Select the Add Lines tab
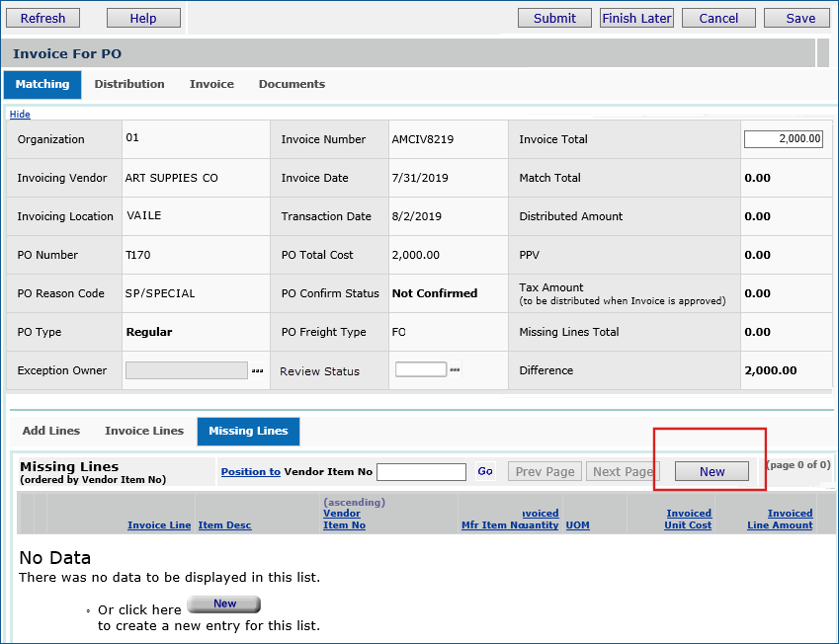The height and width of the screenshot is (644, 839). 51,431
